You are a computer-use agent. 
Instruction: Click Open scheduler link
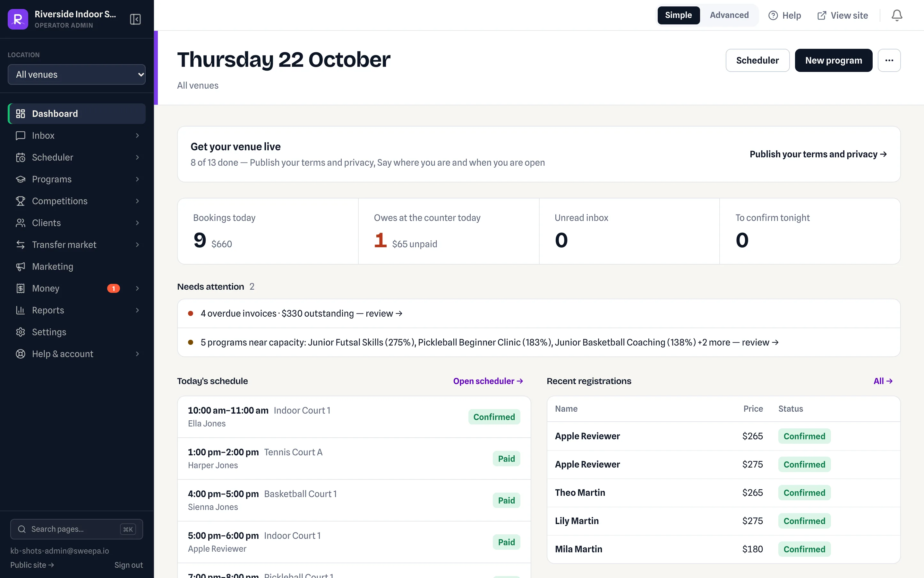(488, 381)
